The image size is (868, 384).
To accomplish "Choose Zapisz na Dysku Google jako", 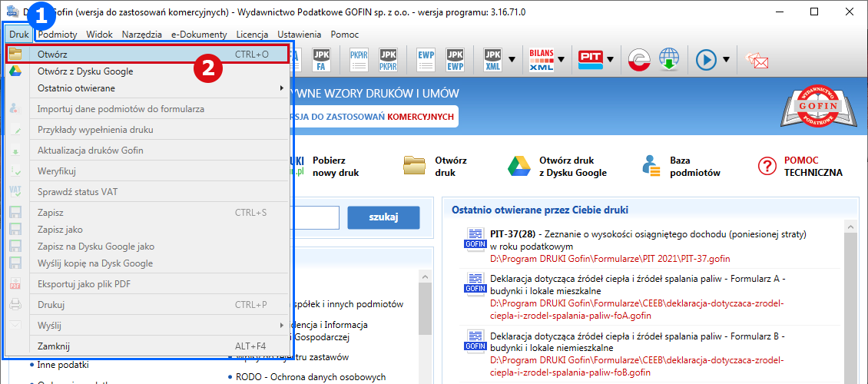I will point(147,247).
